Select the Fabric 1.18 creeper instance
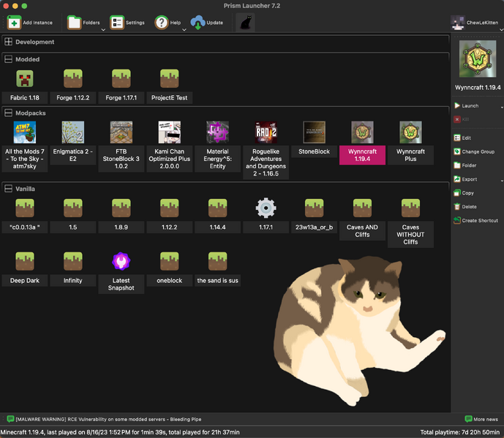Screen dimensions: 504x438 click(x=25, y=79)
